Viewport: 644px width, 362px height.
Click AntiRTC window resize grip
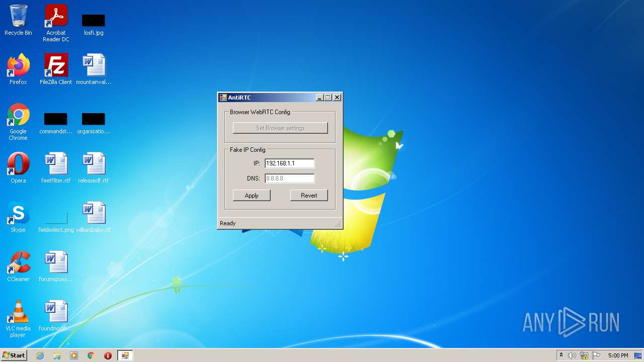click(339, 225)
